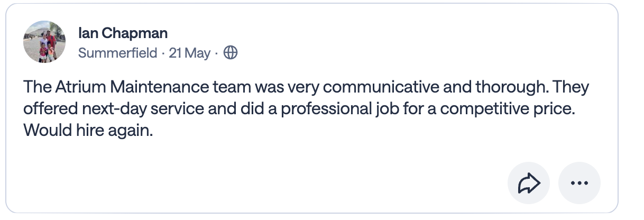Click the circular avatar beside the author name

tap(44, 42)
